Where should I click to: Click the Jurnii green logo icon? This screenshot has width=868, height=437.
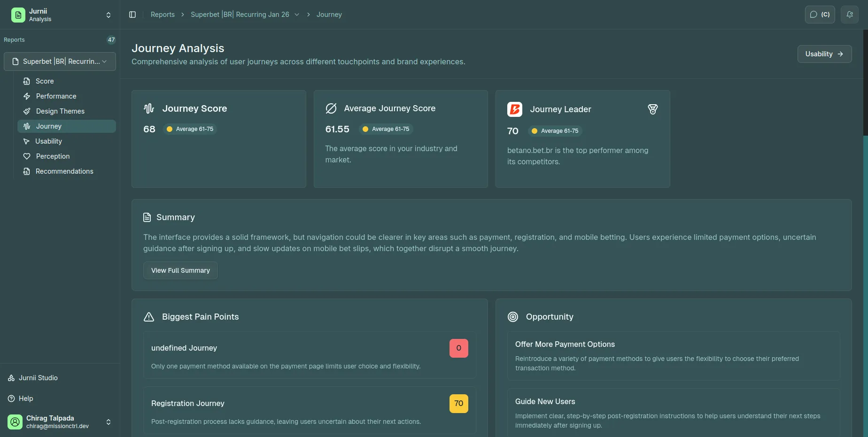click(x=18, y=15)
